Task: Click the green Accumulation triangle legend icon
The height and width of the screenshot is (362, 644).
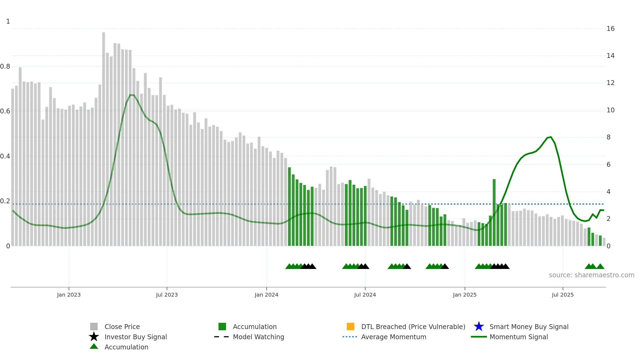Action: click(94, 346)
